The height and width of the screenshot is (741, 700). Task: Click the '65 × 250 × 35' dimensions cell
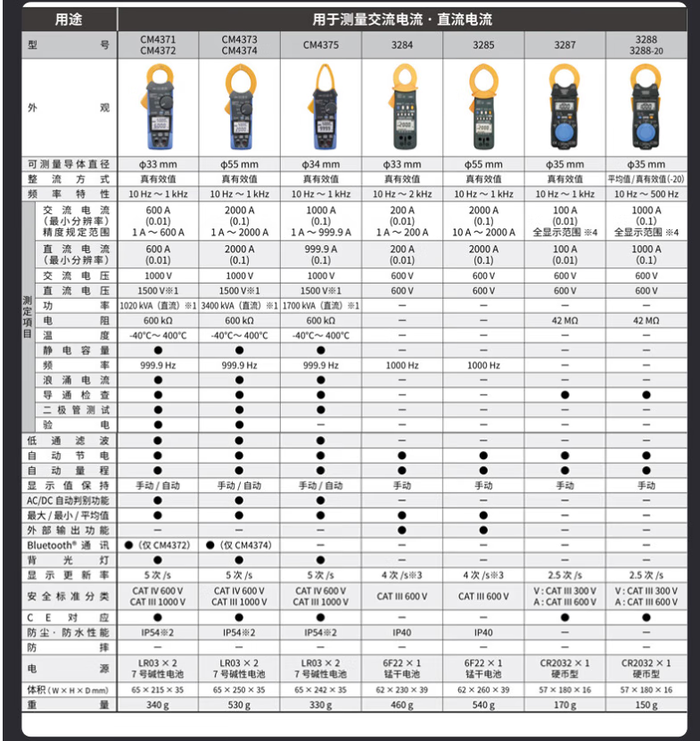[240, 690]
